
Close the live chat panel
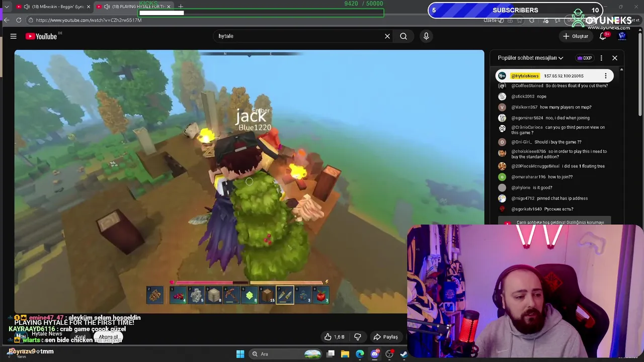click(x=615, y=58)
